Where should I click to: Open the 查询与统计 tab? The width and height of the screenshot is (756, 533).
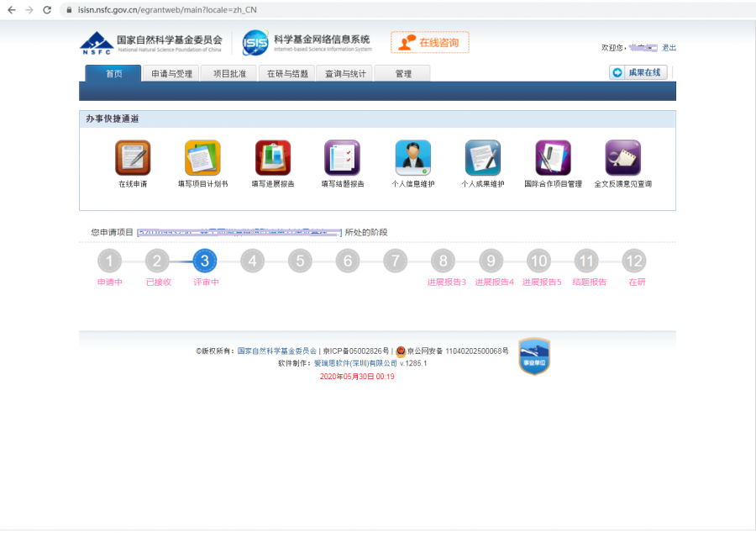(x=345, y=74)
